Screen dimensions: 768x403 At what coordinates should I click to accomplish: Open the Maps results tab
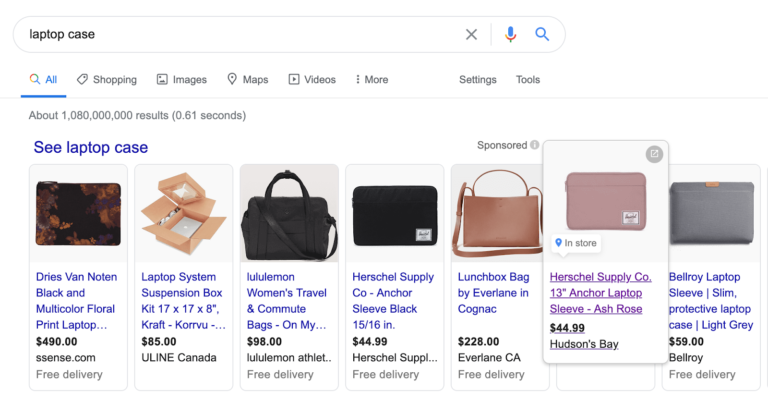247,80
